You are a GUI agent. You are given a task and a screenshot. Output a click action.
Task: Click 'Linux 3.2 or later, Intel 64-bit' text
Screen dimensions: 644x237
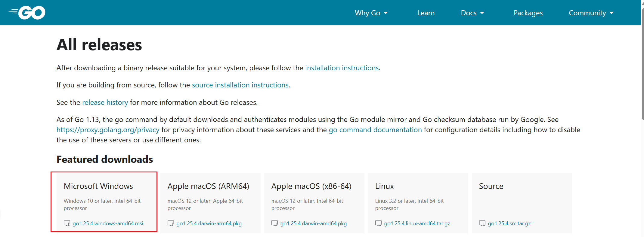point(409,201)
